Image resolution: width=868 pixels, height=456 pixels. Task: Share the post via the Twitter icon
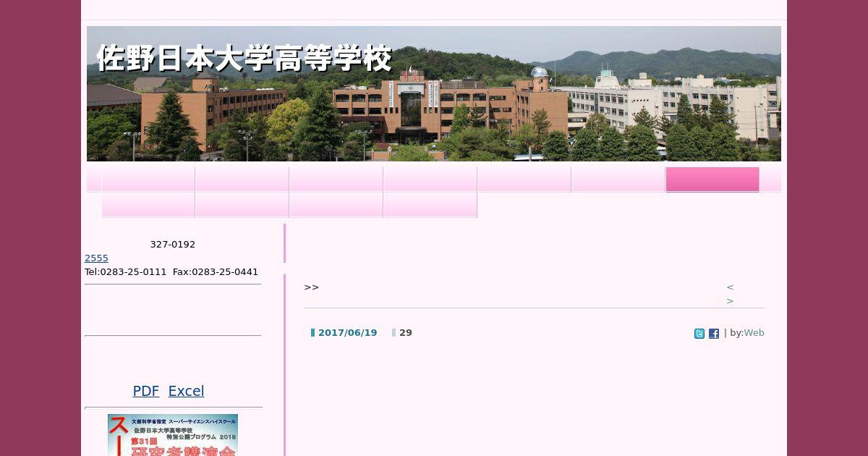[699, 334]
